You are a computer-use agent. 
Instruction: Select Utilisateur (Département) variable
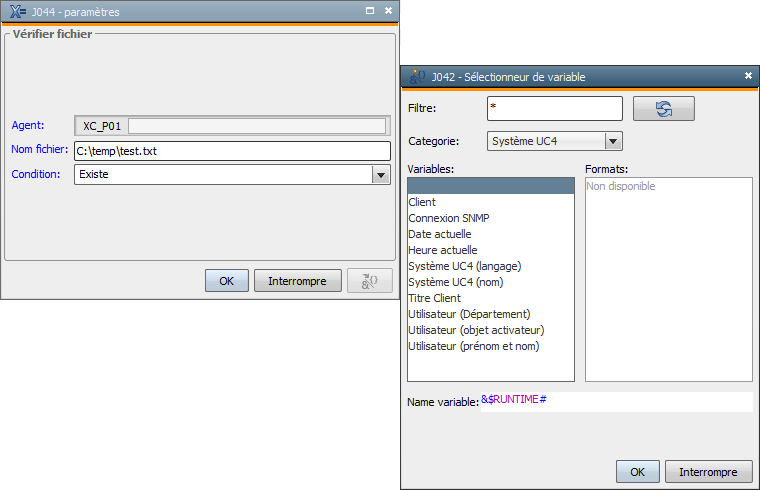[x=469, y=314]
